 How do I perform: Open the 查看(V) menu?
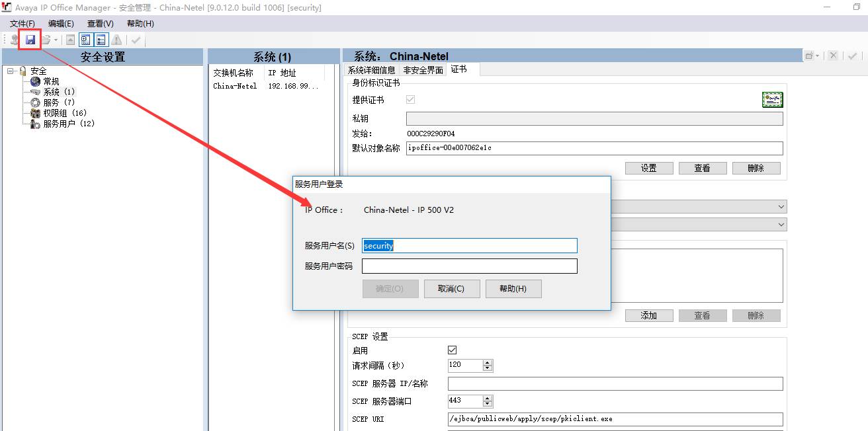click(101, 24)
